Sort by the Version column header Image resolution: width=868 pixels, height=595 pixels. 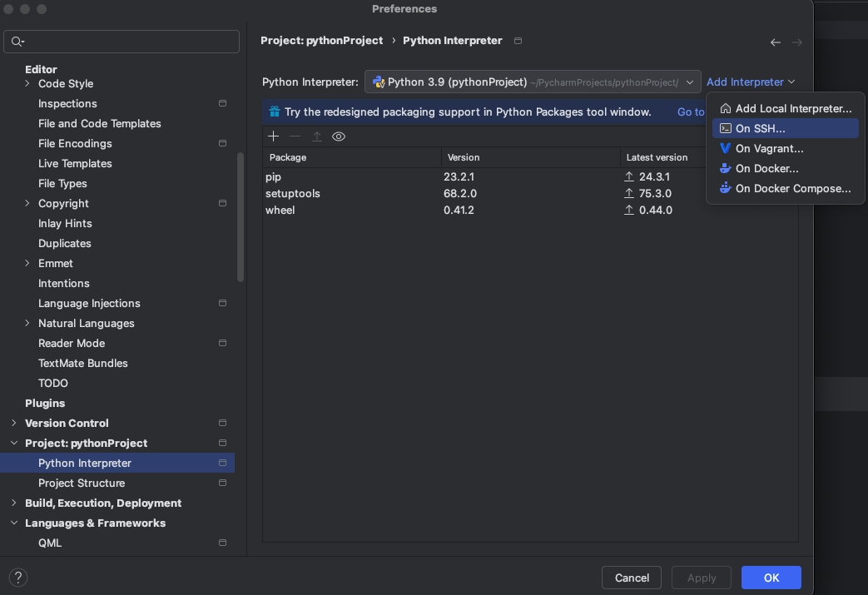[531, 157]
